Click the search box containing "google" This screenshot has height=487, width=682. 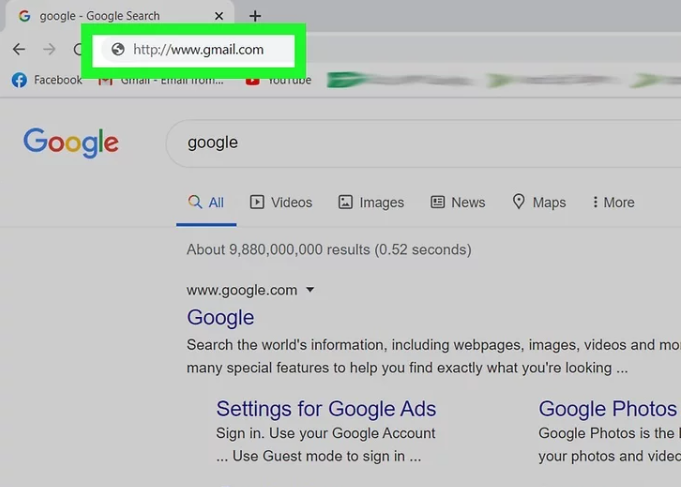coord(400,142)
